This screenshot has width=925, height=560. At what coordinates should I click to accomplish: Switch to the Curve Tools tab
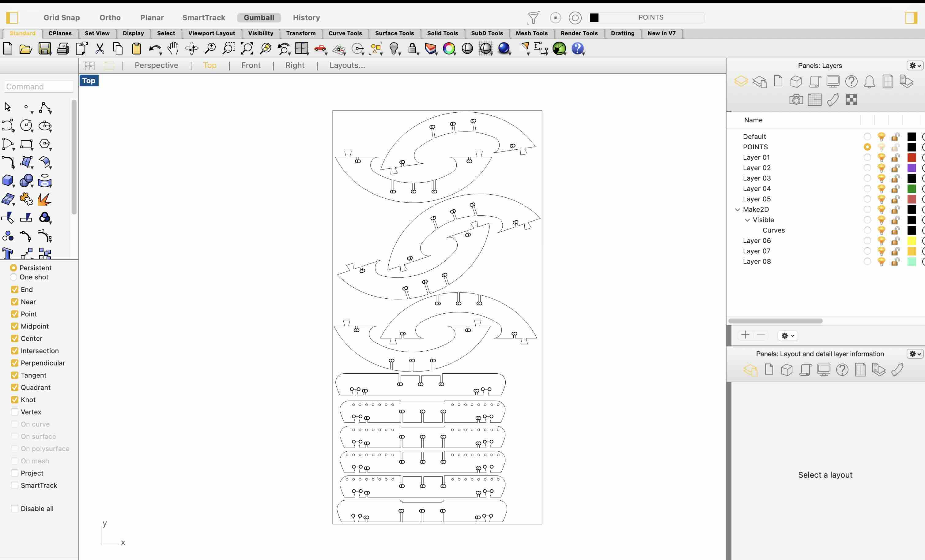click(x=345, y=33)
